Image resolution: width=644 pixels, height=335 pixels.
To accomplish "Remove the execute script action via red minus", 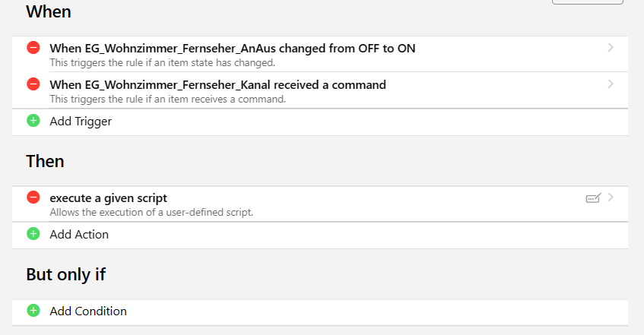I will coord(33,198).
